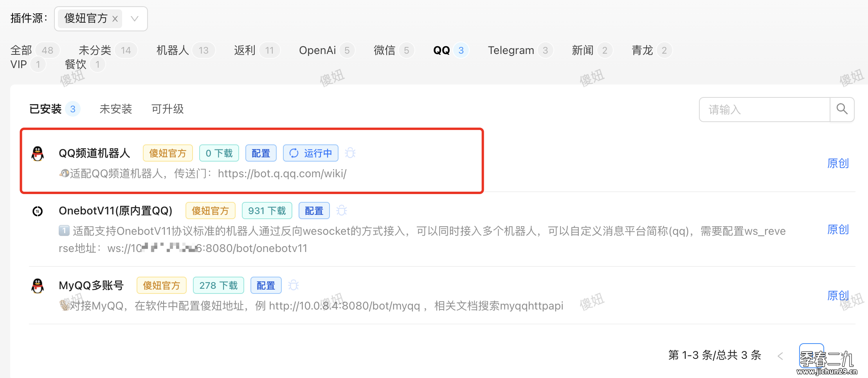The image size is (868, 378).
Task: Click the QQ频道机器人 penguin icon
Action: point(38,153)
